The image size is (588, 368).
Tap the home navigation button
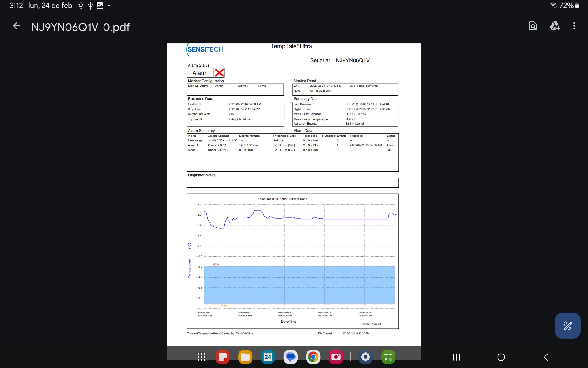tap(501, 357)
